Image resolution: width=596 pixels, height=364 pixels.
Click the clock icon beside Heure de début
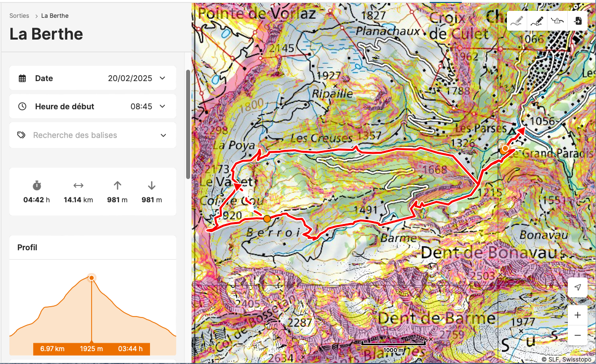click(x=22, y=106)
